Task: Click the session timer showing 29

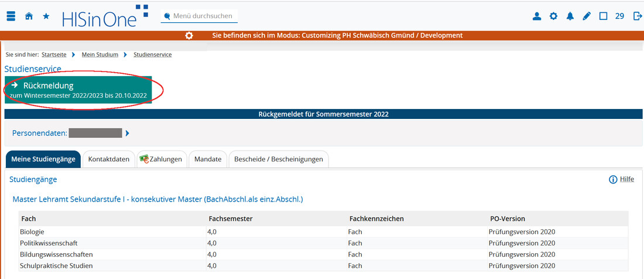Action: pyautogui.click(x=619, y=16)
